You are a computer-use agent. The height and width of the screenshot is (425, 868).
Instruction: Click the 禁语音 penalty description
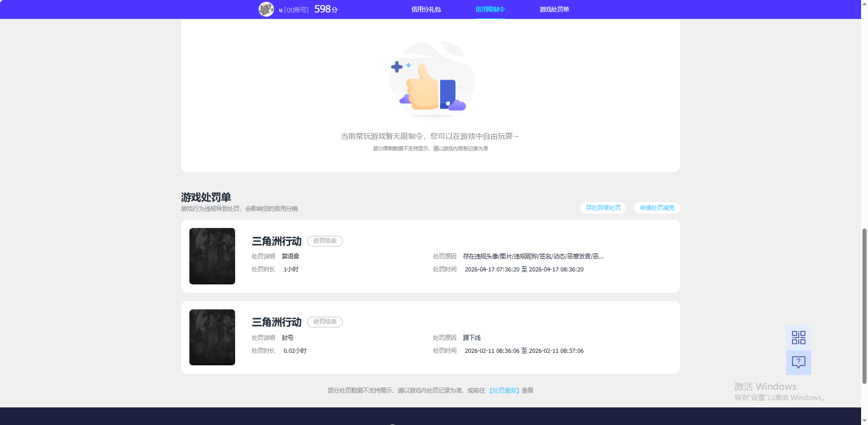tap(291, 256)
